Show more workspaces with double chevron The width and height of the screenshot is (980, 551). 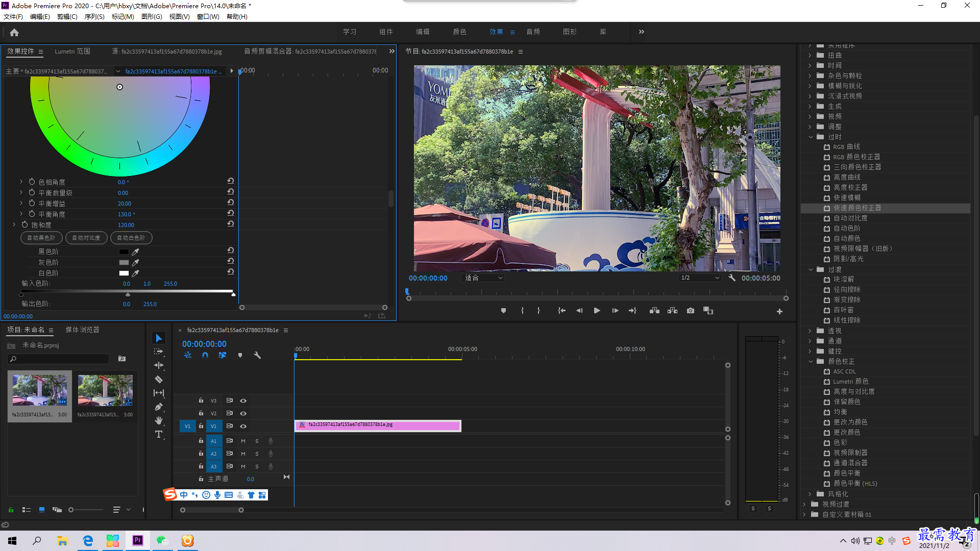click(642, 32)
